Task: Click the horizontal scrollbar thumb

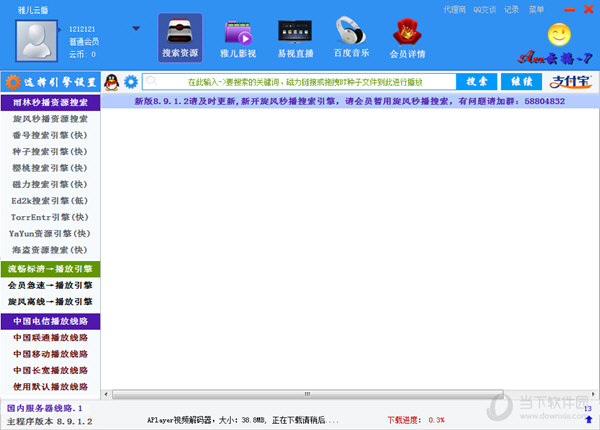Action: 308,394
